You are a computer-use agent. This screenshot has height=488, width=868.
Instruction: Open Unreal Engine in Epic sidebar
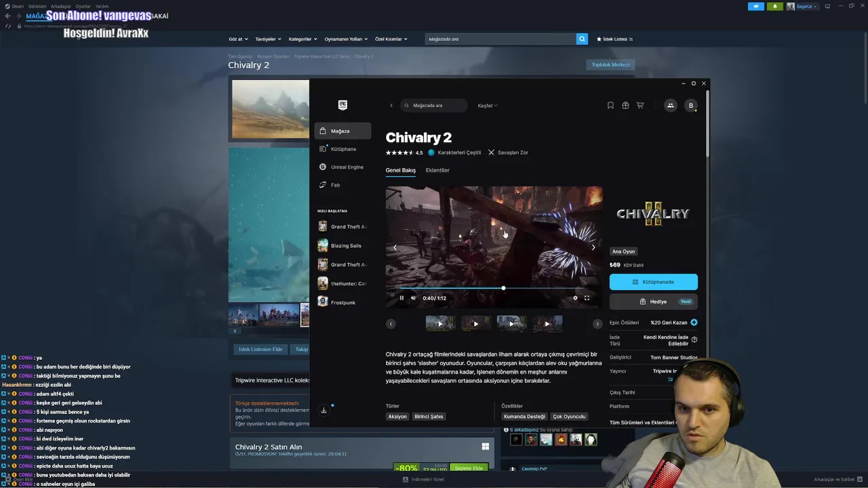342,167
